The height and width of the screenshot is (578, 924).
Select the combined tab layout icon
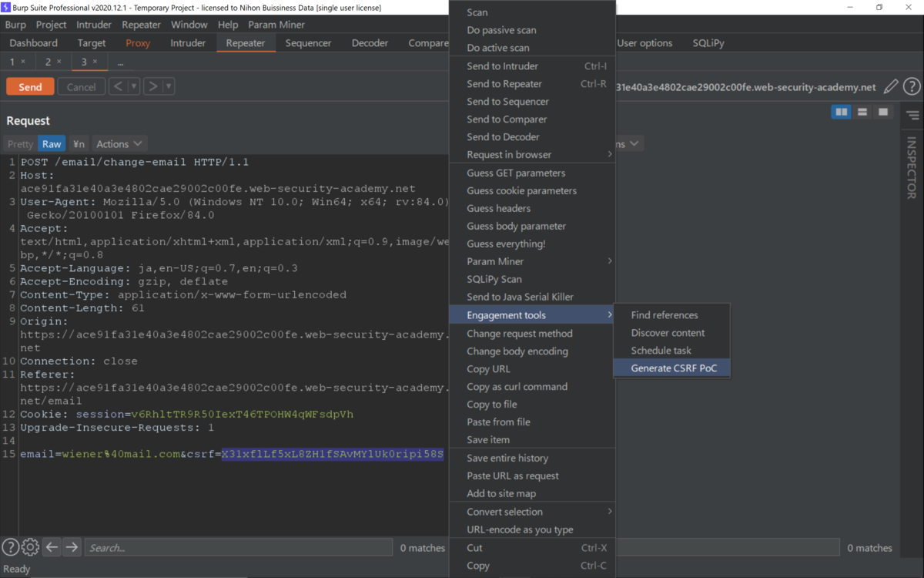(x=882, y=113)
